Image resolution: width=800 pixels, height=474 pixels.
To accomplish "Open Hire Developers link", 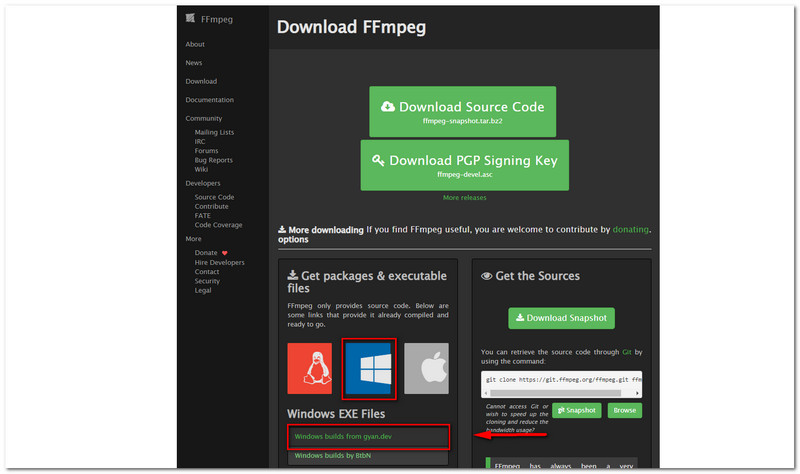I will [x=219, y=263].
